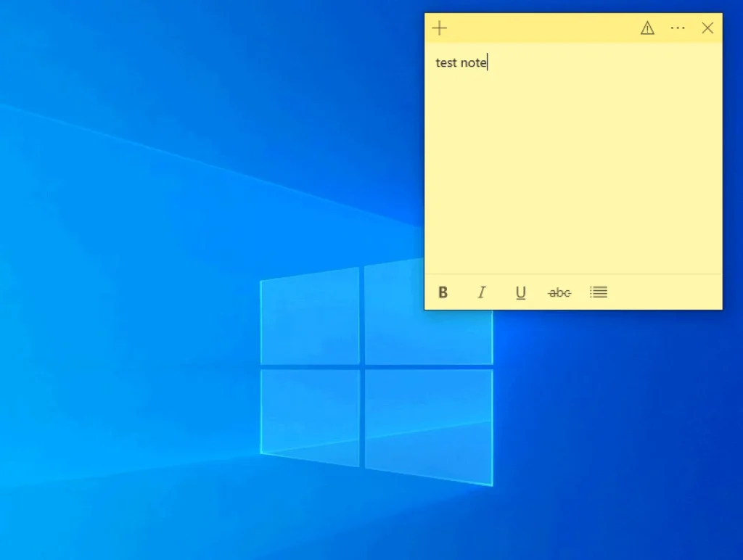This screenshot has width=743, height=560.
Task: Click empty desktop below the sticky note
Action: coord(617,435)
